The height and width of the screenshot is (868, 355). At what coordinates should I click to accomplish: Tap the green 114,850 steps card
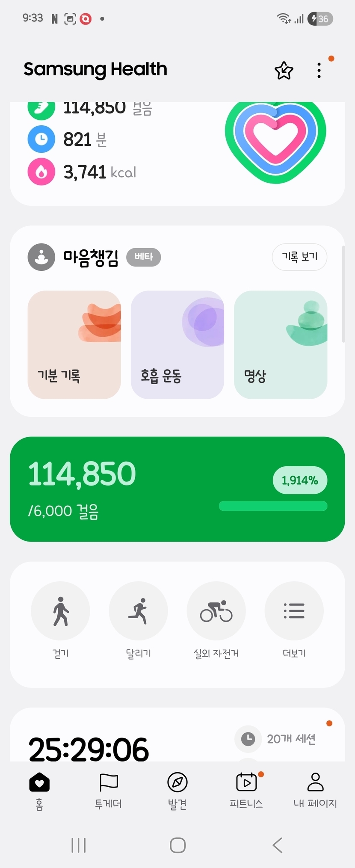[x=128, y=489]
